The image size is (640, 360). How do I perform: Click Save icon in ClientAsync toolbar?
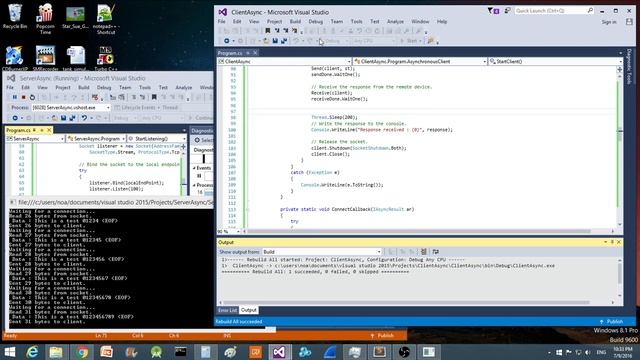pyautogui.click(x=275, y=41)
